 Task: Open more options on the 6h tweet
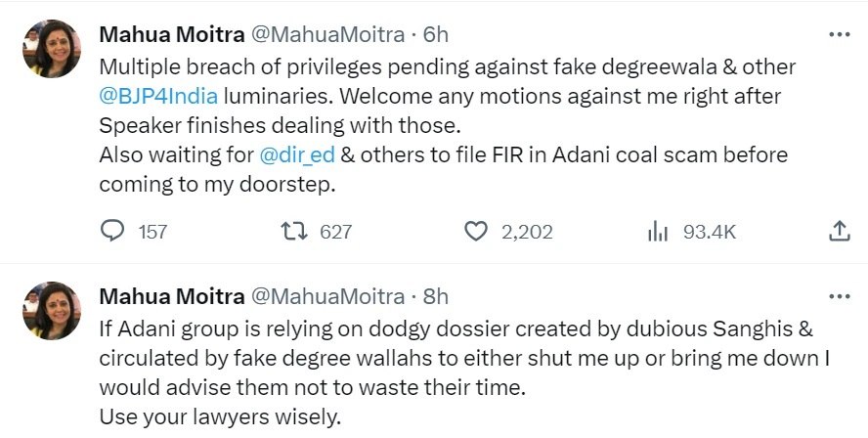839,34
